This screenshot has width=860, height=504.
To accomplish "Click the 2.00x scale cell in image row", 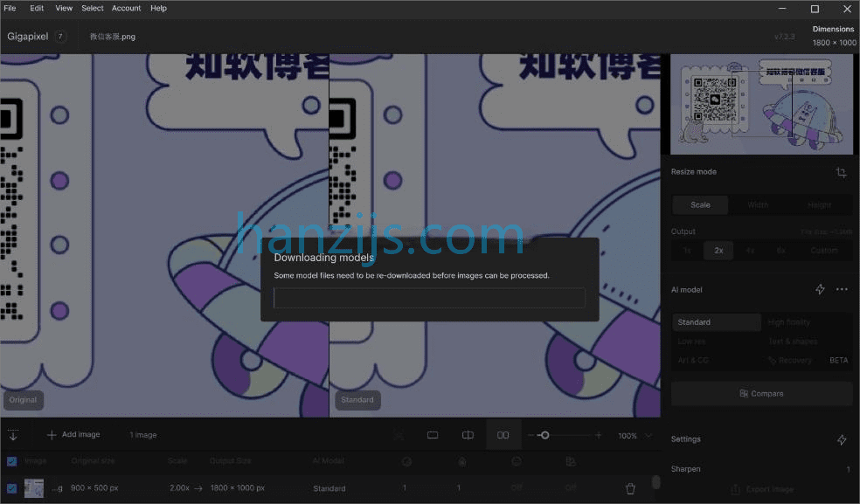I will [x=179, y=488].
